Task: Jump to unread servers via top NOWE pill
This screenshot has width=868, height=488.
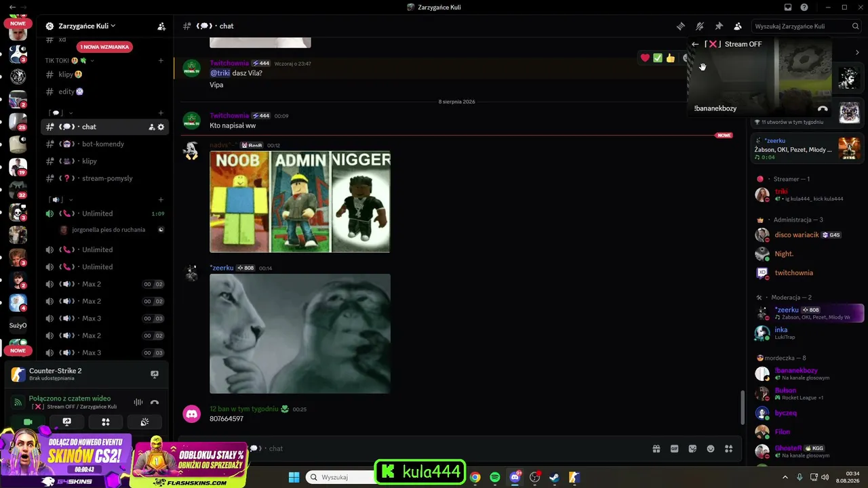Action: click(18, 24)
